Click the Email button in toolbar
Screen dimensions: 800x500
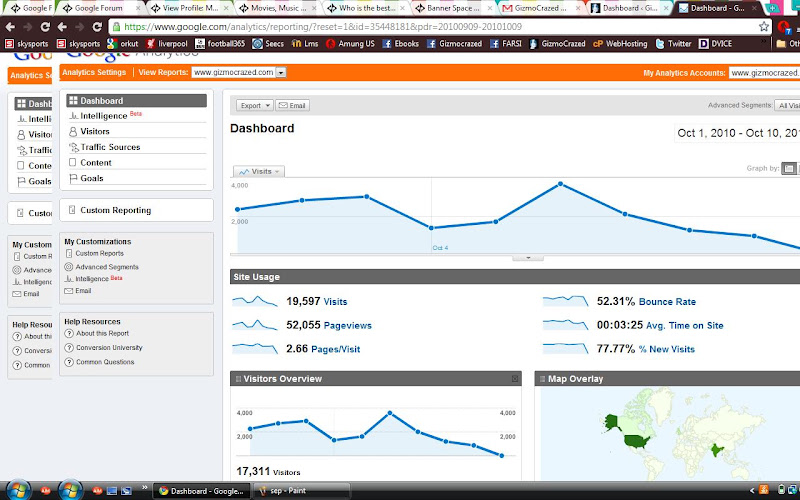coord(292,106)
